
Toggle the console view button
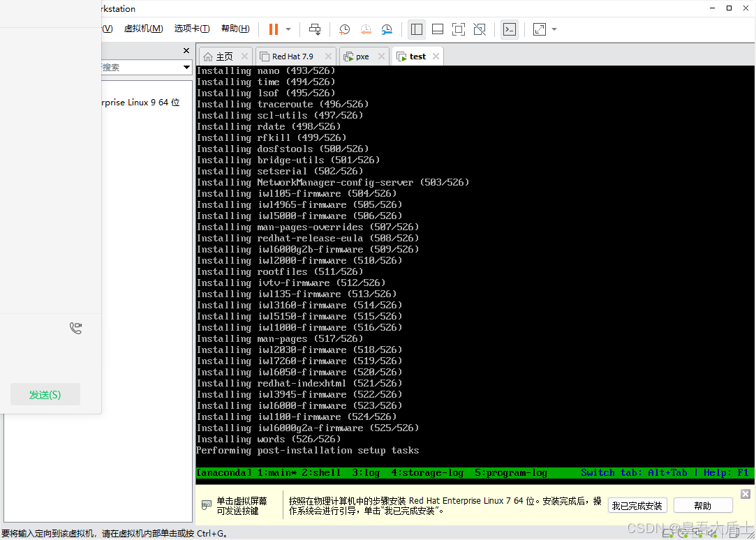pos(510,29)
